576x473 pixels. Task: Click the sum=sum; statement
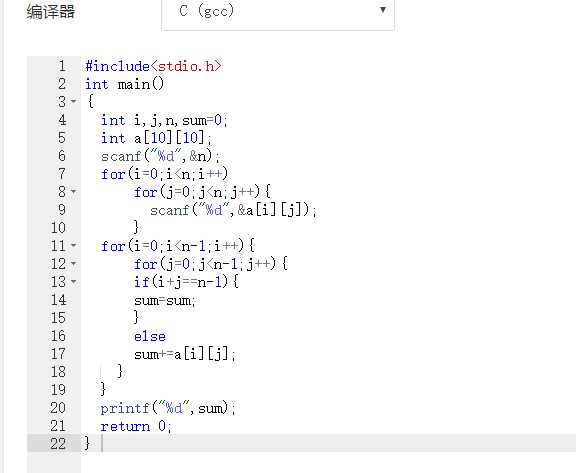tap(165, 300)
